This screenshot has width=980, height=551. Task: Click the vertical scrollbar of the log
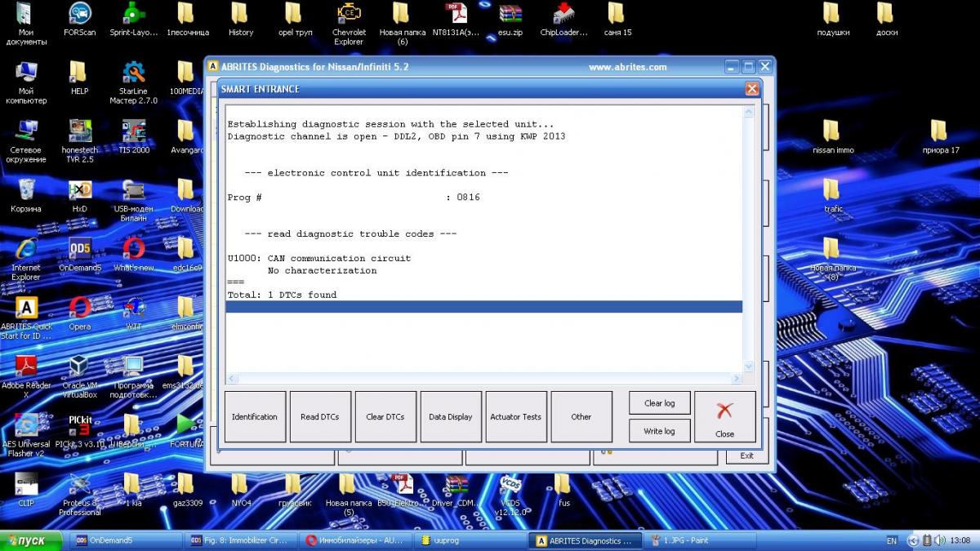(749, 240)
